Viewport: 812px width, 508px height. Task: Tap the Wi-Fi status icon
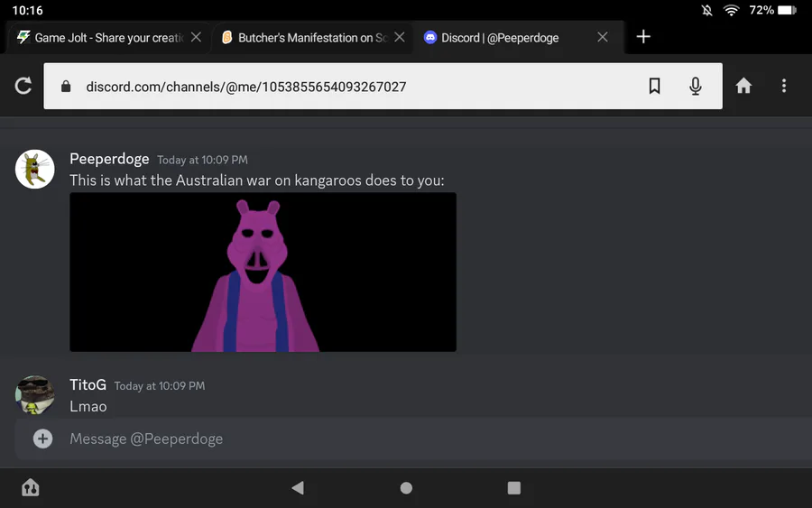tap(731, 10)
